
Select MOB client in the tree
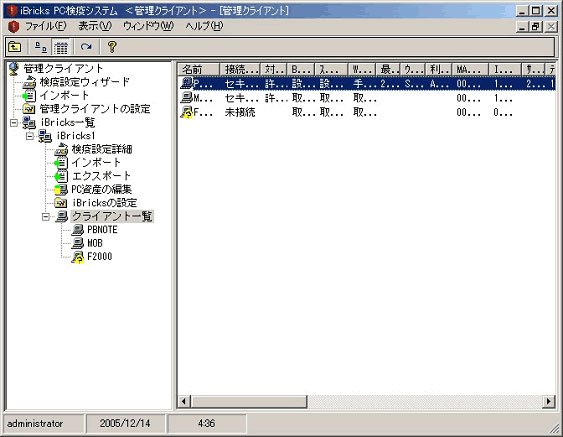pos(95,243)
